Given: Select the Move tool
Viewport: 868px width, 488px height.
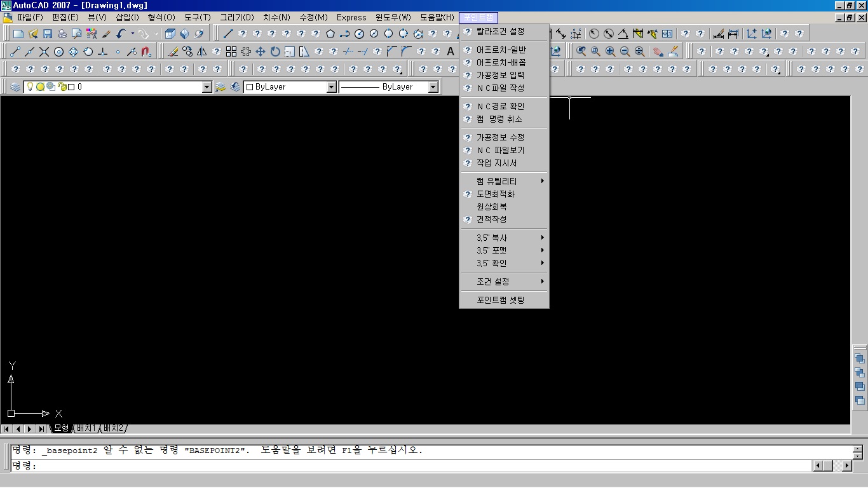Looking at the screenshot, I should (261, 51).
